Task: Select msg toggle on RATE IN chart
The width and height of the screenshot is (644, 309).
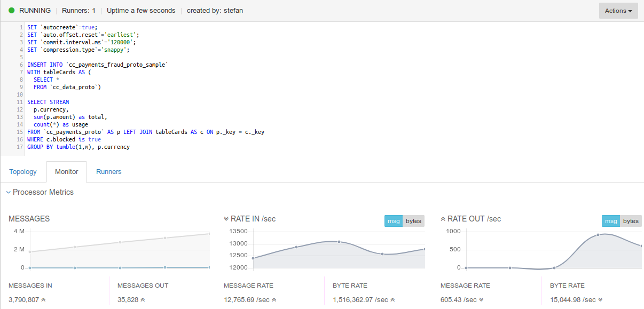Action: (394, 221)
